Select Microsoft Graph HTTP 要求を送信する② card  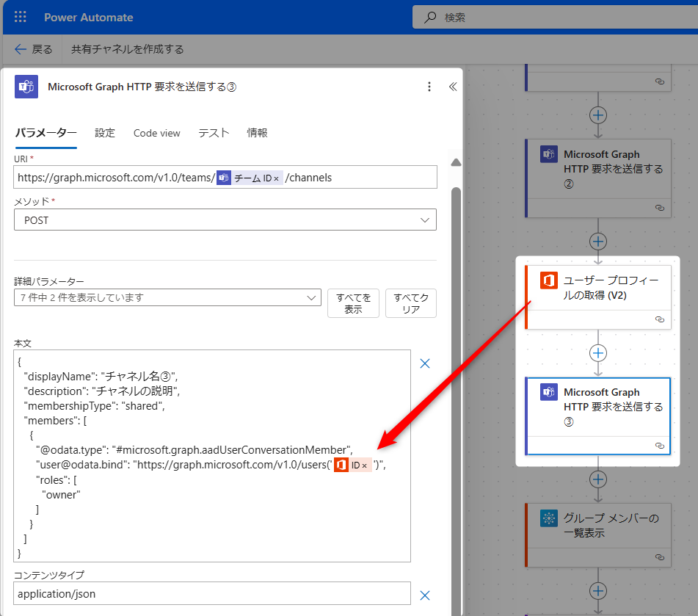point(598,178)
